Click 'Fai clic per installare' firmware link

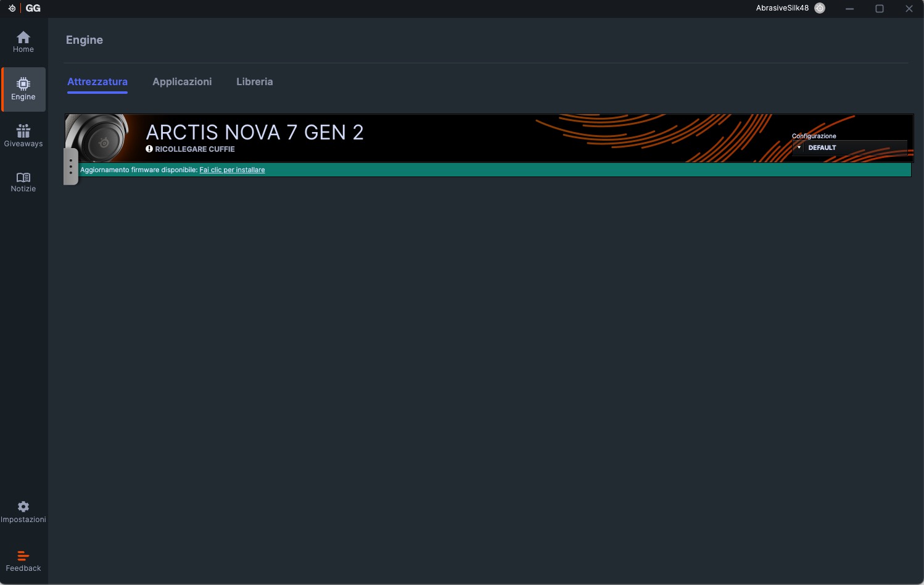coord(232,170)
